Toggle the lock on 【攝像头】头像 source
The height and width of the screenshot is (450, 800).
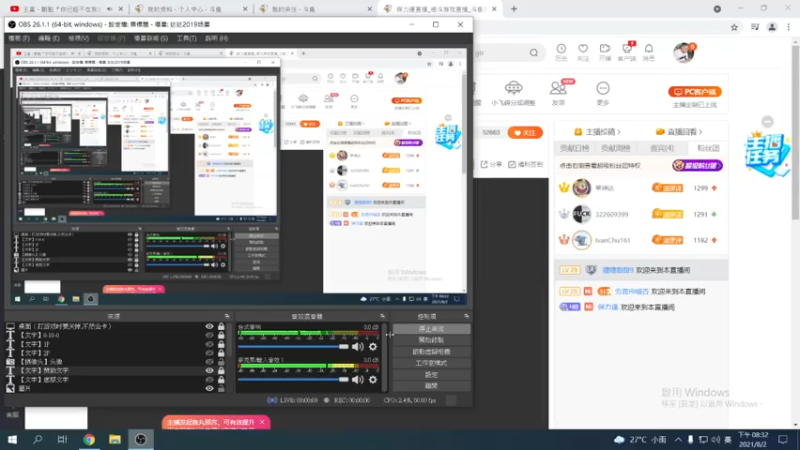click(221, 362)
